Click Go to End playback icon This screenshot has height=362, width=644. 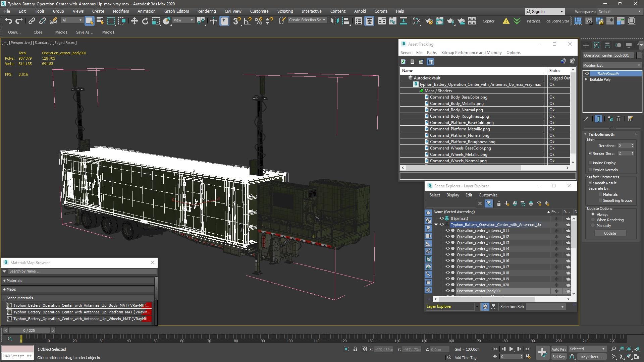point(528,349)
